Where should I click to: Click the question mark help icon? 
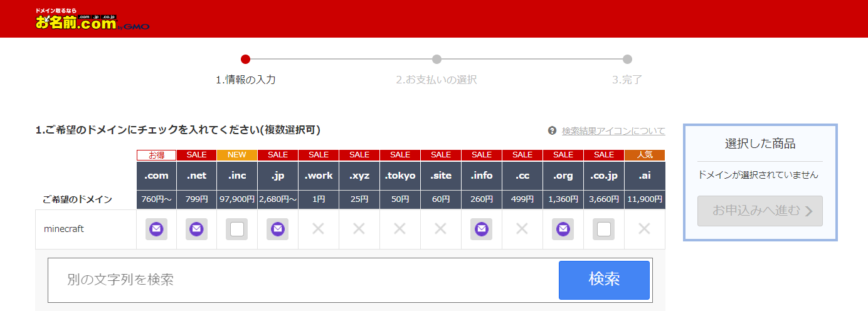pyautogui.click(x=552, y=131)
